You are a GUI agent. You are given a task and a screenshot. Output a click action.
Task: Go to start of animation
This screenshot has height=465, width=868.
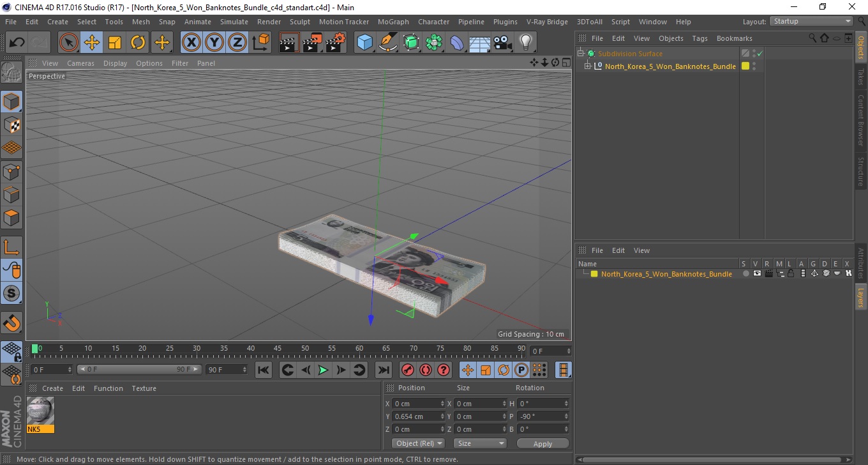[x=263, y=370]
